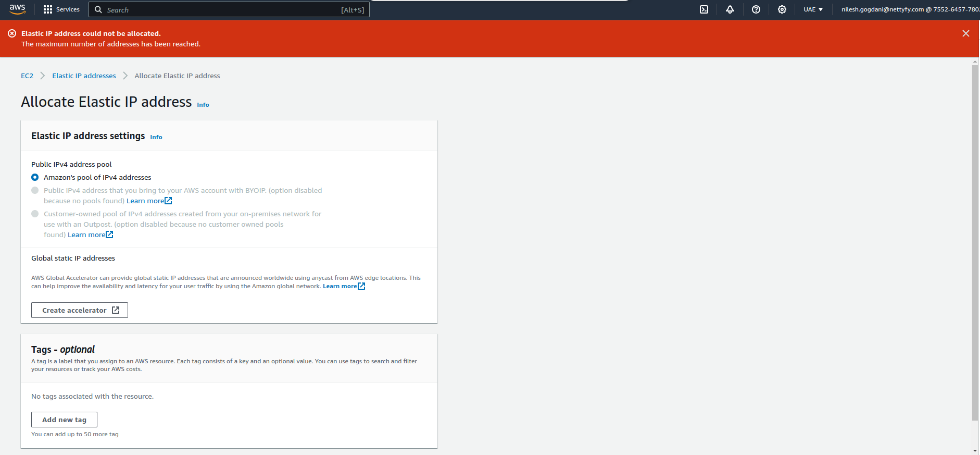This screenshot has width=980, height=455.
Task: Select the BYOIP public IPv4 address option
Action: pos(35,190)
